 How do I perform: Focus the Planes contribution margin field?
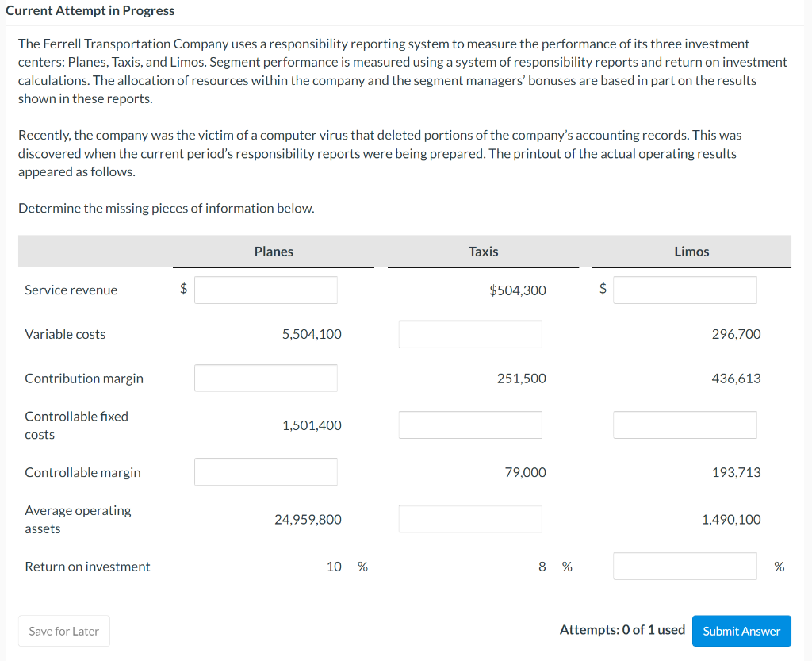click(266, 378)
